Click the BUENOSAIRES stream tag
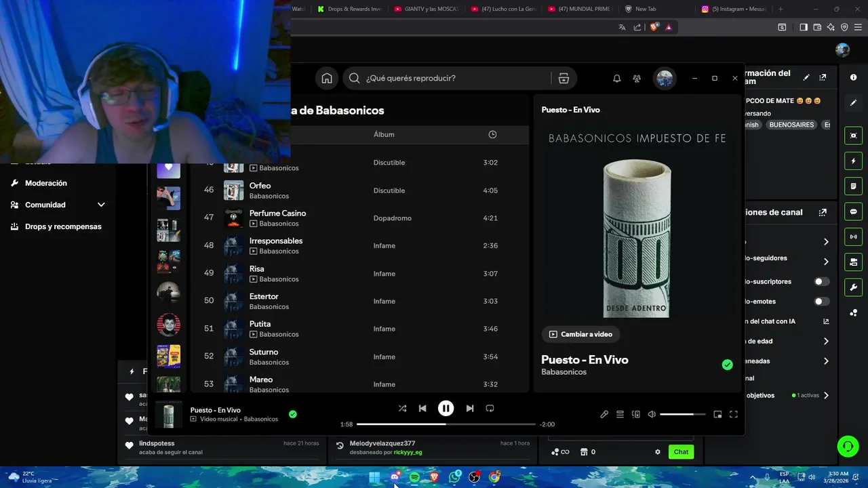This screenshot has height=488, width=868. 791,125
